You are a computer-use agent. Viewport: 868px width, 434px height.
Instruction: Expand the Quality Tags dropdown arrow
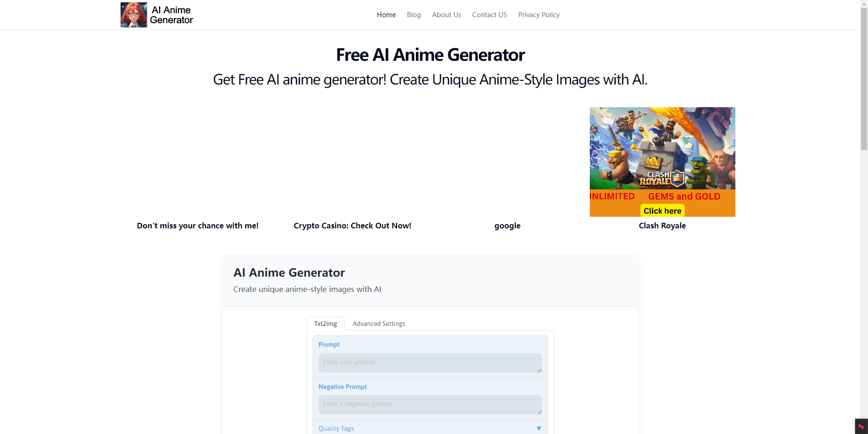[539, 428]
